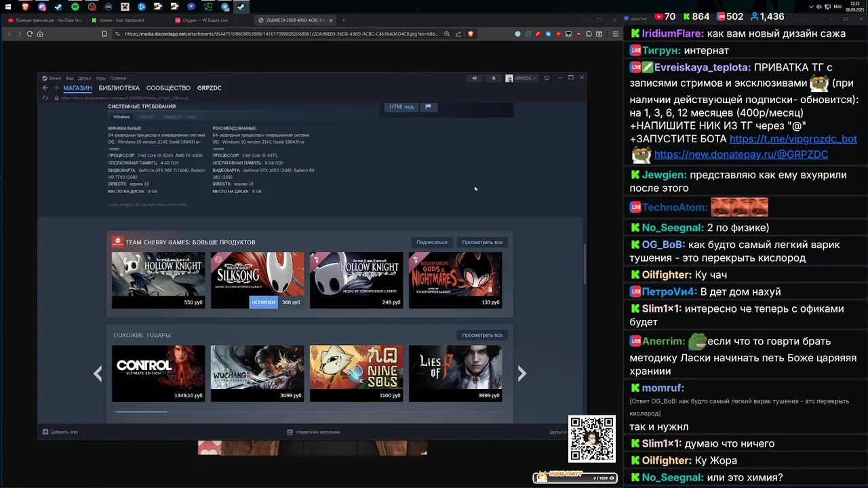The height and width of the screenshot is (488, 868).
Task: Click the similar products horizontal scrollbar
Action: click(x=141, y=411)
